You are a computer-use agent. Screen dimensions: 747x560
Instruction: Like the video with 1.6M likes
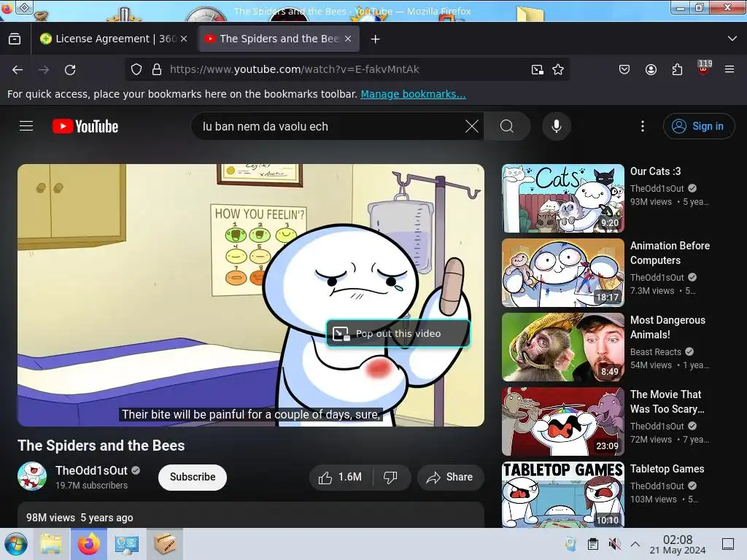point(340,477)
